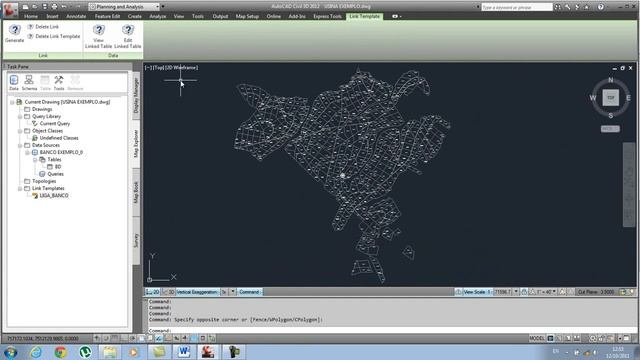The image size is (640, 360).
Task: Select the Undefined Classes tree item
Action: (59, 138)
